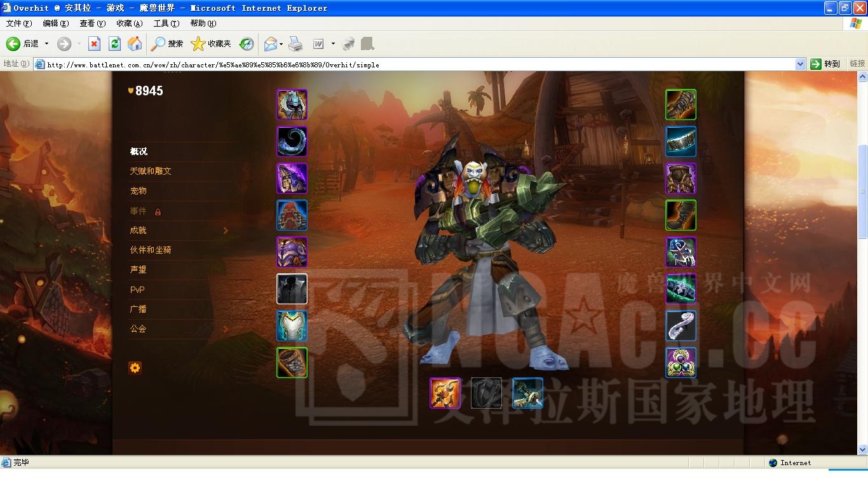Click the Forward navigation arrow
Image resolution: width=868 pixels, height=488 pixels.
[64, 43]
